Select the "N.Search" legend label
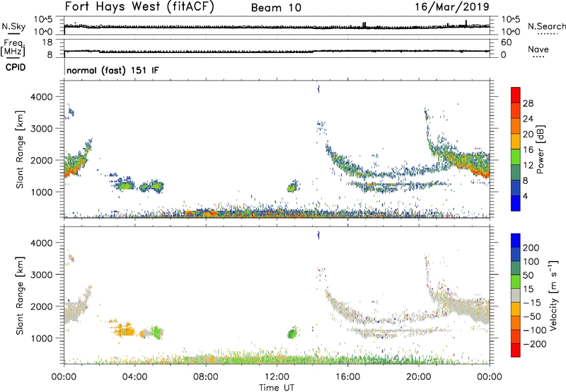Screen dimensions: 566x392 coord(546,26)
